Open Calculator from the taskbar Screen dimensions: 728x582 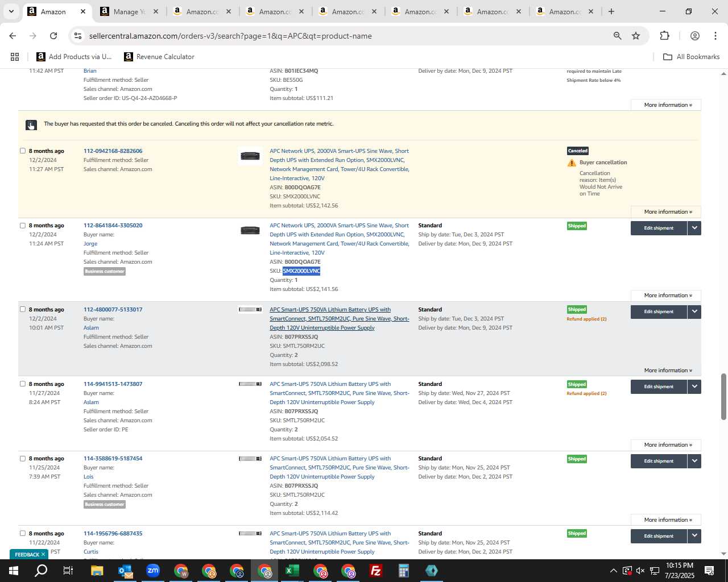(x=404, y=571)
